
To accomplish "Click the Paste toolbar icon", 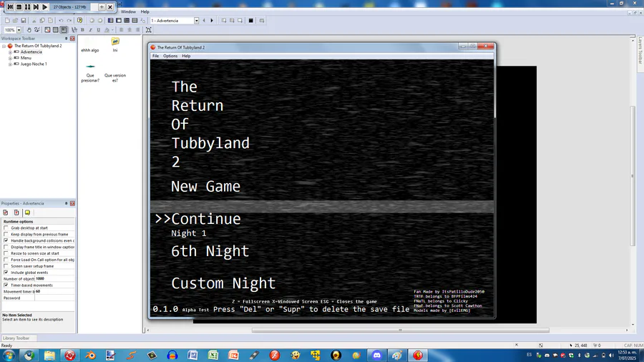I will (51, 21).
